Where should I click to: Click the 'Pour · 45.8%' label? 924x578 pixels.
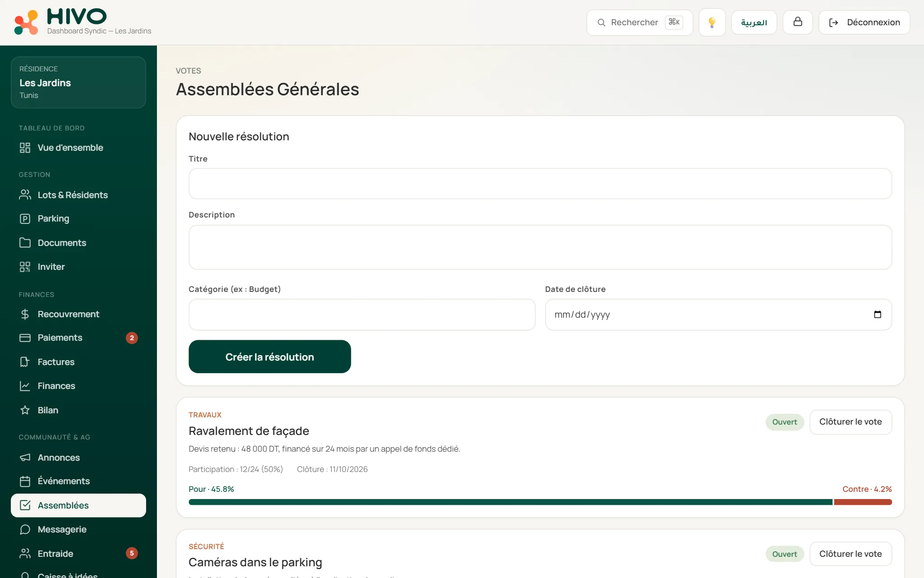[211, 489]
